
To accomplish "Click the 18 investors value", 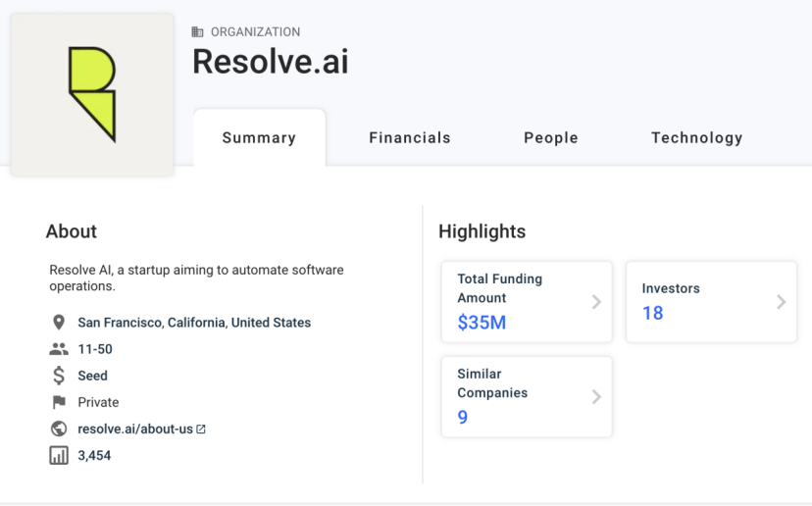I will coord(652,313).
